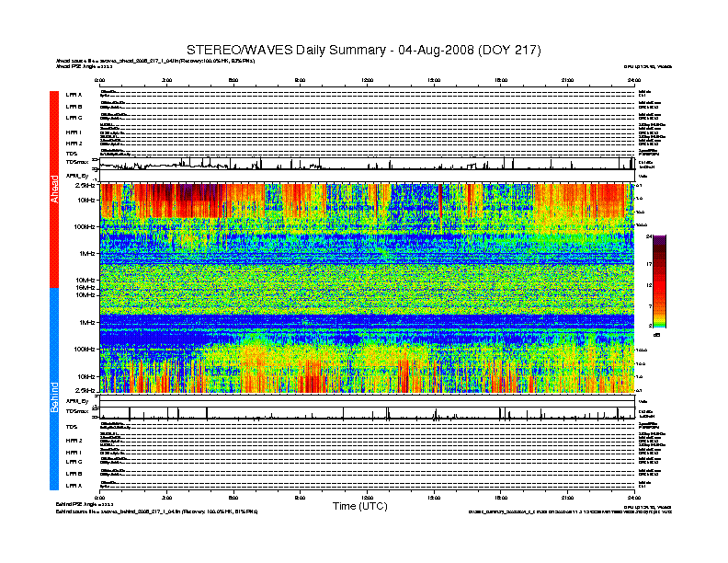Click the dB unit label under the color scale
This screenshot has width=728, height=563.
click(x=657, y=335)
